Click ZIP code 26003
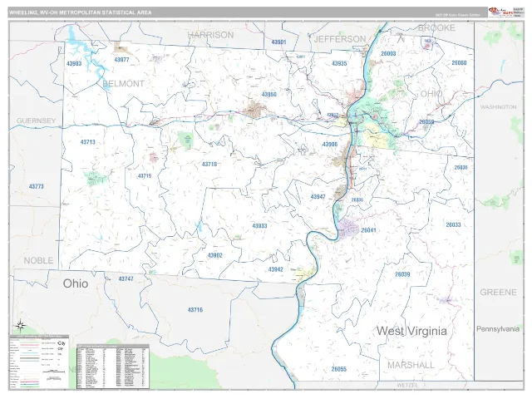Screen dimensions: 532x399 coord(388,53)
